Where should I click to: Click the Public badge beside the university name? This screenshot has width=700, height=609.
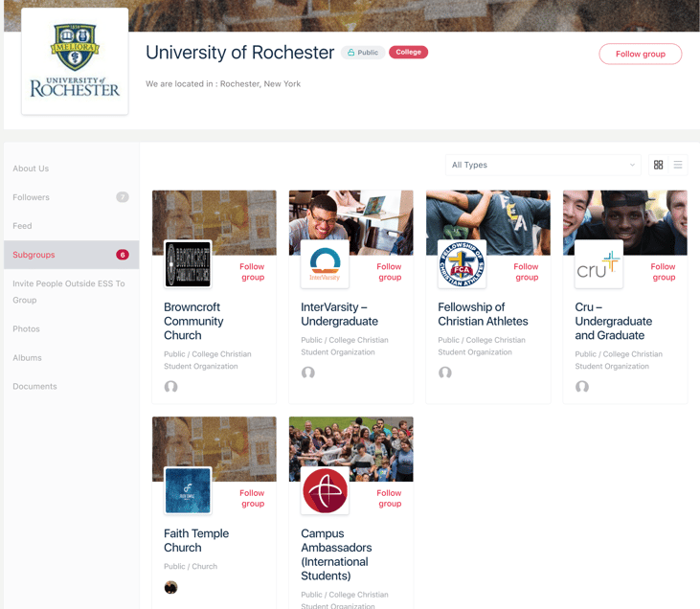pyautogui.click(x=363, y=53)
